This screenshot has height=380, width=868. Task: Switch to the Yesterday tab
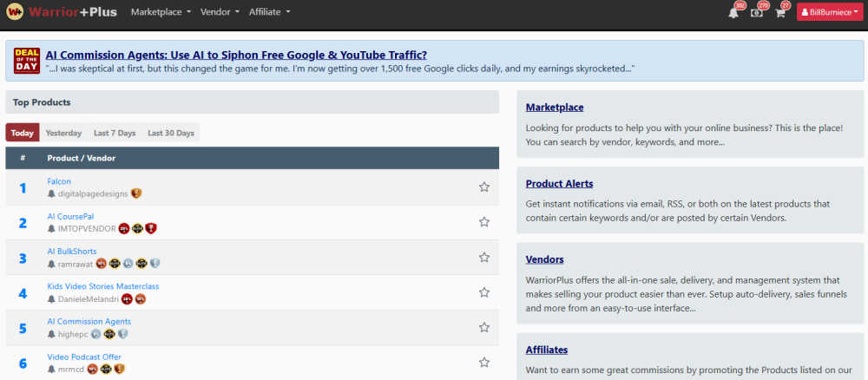(x=63, y=133)
